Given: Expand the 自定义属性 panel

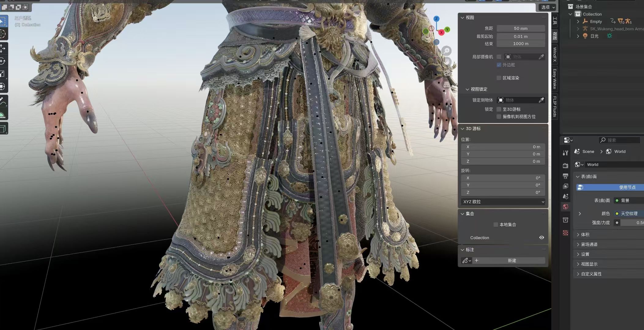Looking at the screenshot, I should [x=578, y=274].
